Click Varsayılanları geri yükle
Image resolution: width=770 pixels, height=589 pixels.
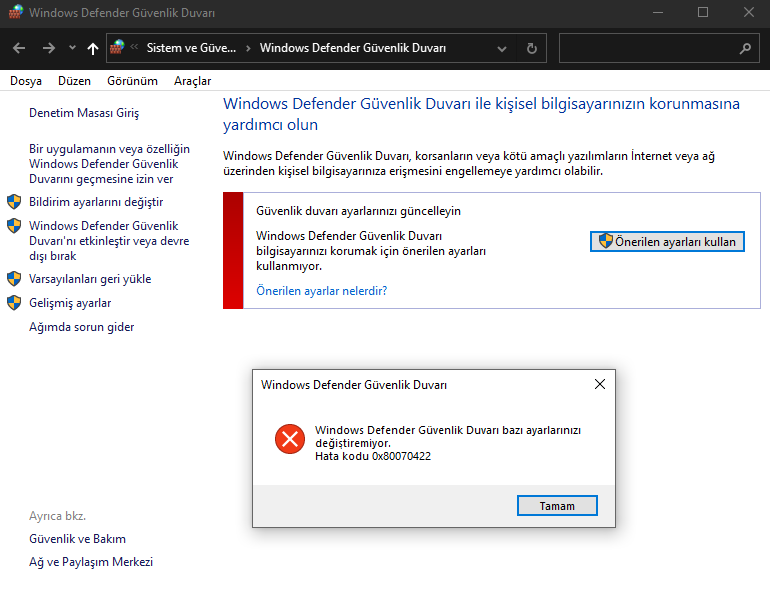(90, 279)
